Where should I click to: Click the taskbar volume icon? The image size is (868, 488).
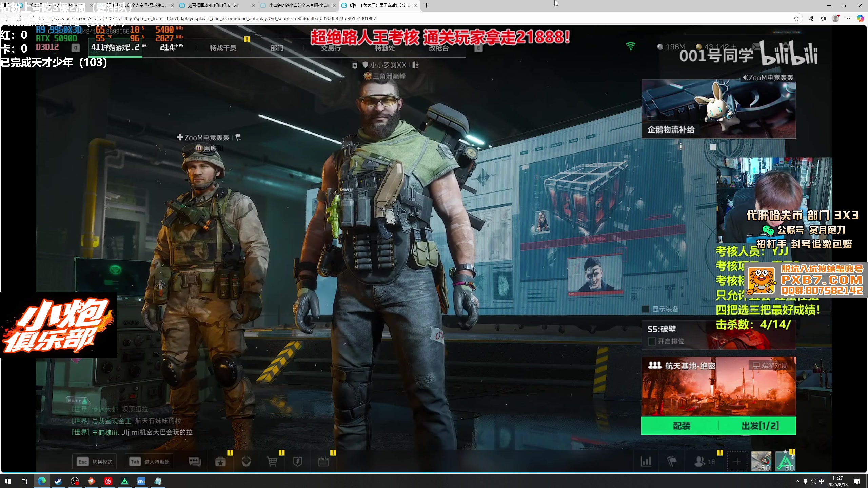click(x=813, y=481)
